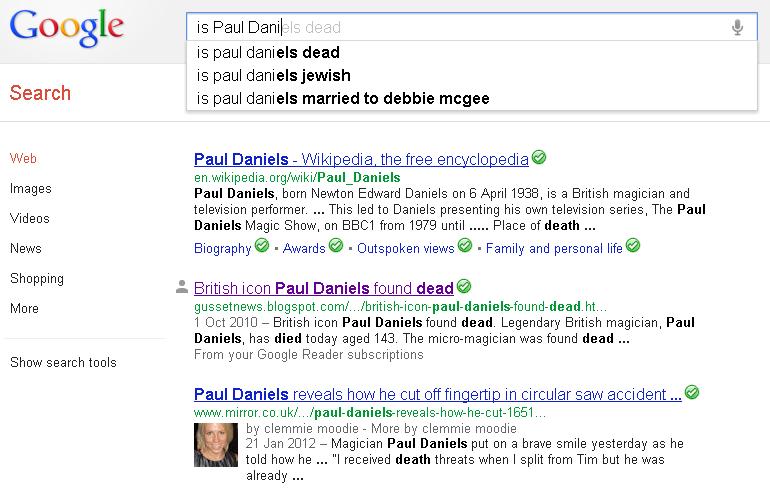Choose suggestion 'married to debbie mcgee'
The image size is (770, 498).
471,99
